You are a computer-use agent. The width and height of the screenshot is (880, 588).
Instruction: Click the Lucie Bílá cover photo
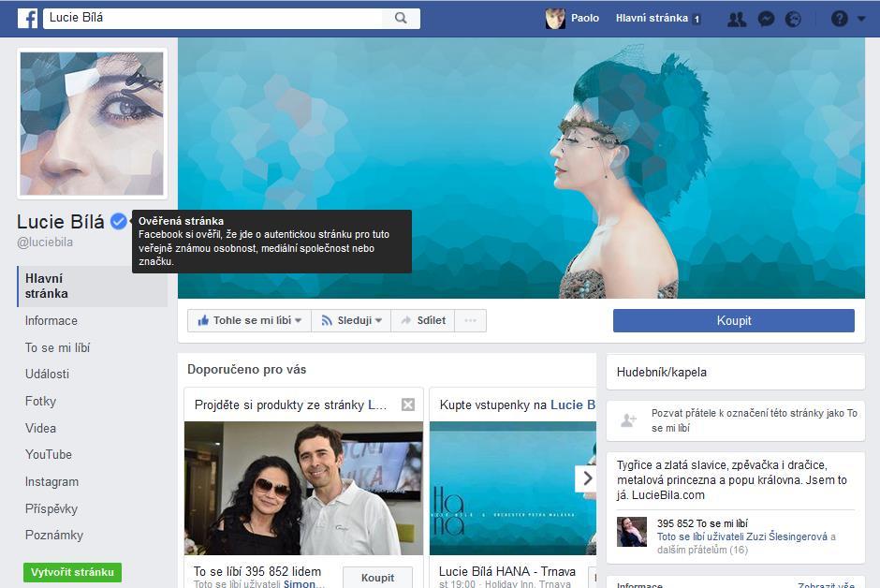[x=521, y=168]
